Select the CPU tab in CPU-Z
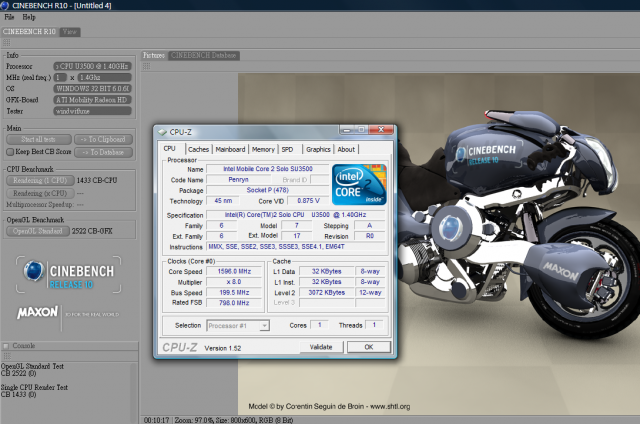Image resolution: width=640 pixels, height=424 pixels. click(x=170, y=149)
